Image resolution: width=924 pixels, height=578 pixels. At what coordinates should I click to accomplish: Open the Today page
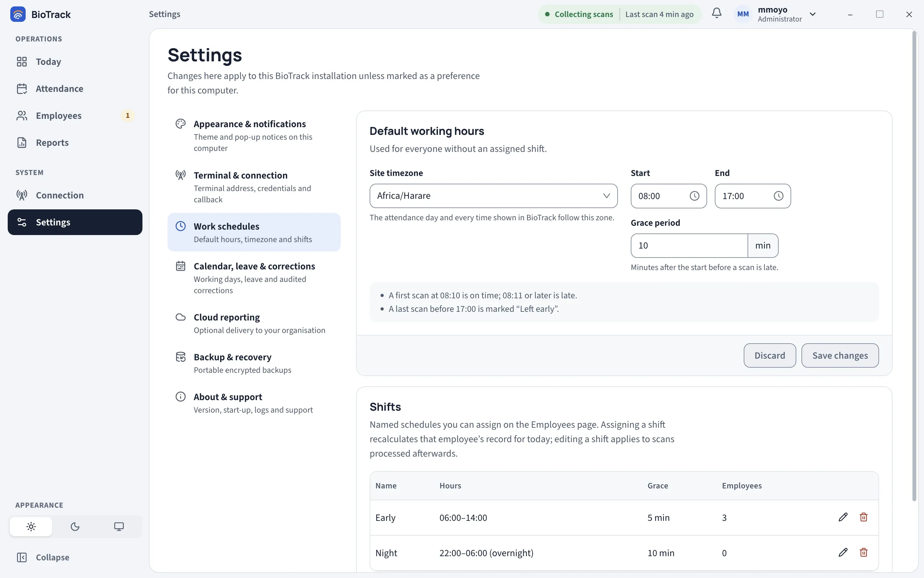[x=75, y=62]
